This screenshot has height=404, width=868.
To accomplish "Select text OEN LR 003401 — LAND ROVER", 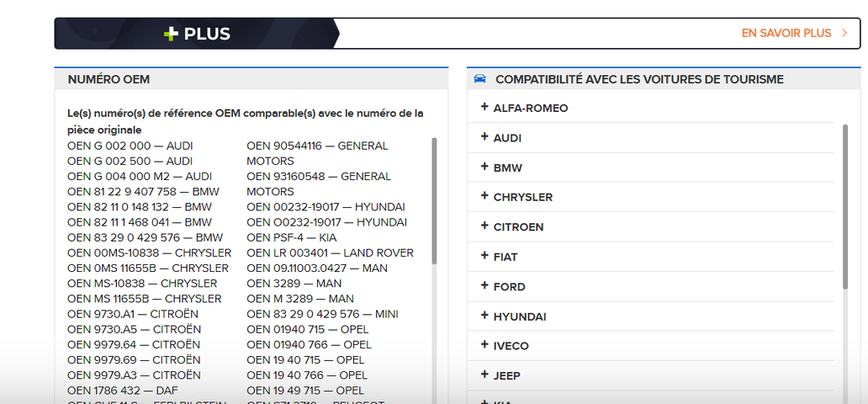I will tap(331, 253).
